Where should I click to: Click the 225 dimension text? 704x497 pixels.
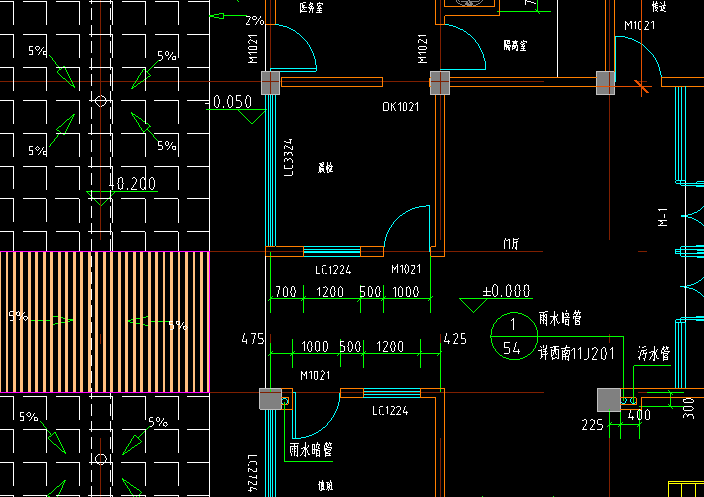pos(592,425)
